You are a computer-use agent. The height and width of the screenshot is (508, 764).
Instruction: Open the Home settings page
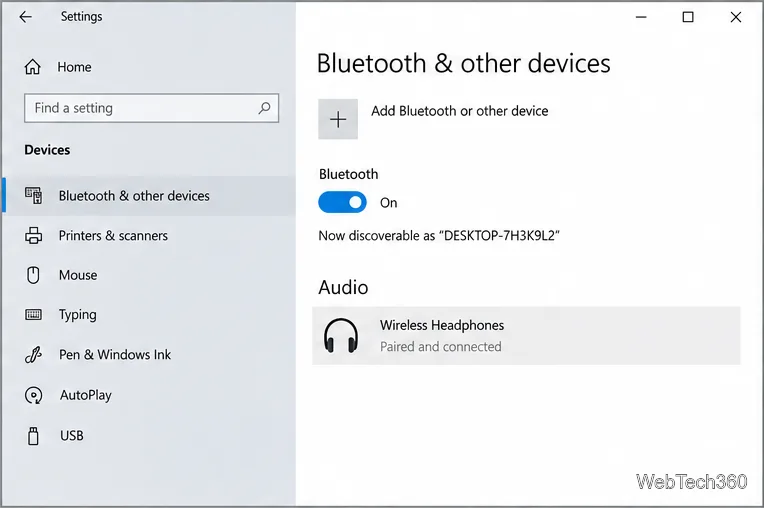(x=74, y=67)
